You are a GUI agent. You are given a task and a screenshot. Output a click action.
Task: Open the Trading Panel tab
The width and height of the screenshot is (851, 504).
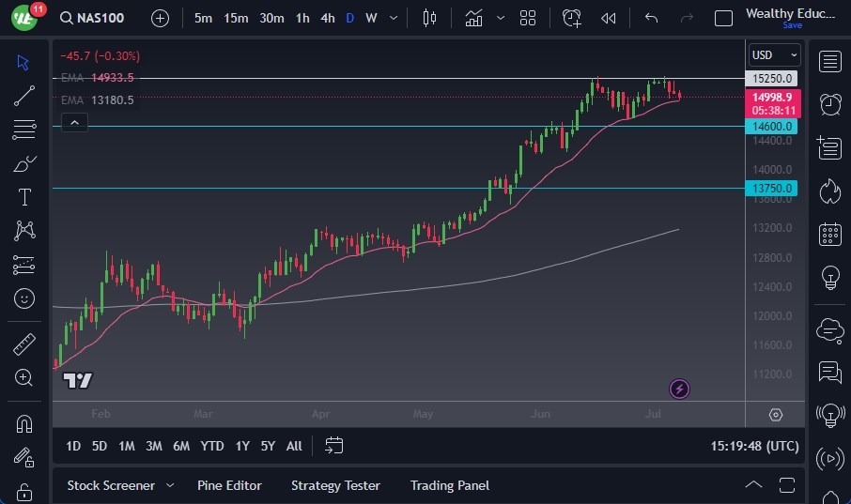point(449,485)
